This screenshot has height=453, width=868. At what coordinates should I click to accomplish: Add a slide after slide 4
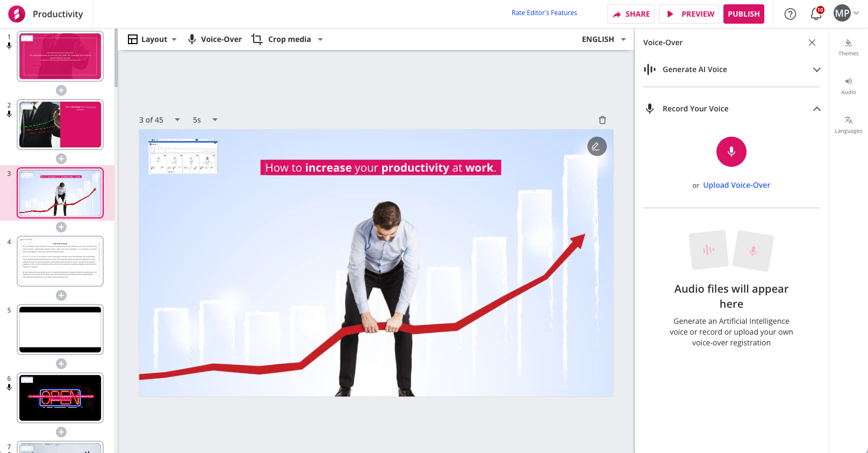(x=61, y=295)
